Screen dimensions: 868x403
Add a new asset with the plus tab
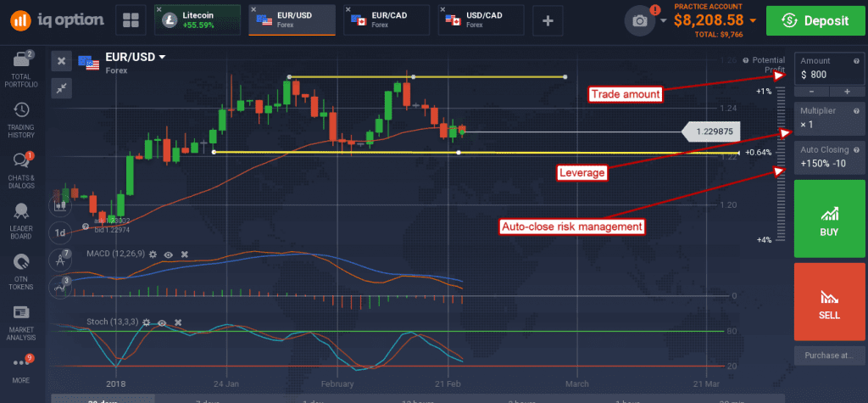548,20
